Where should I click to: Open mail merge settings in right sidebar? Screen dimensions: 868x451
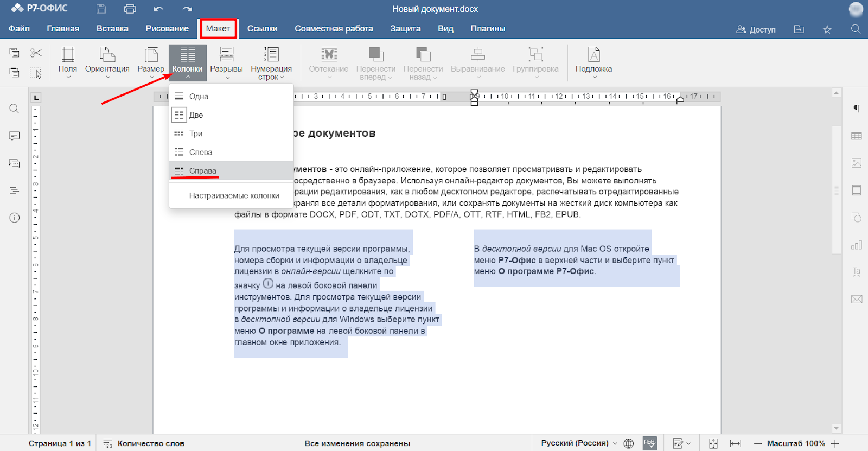click(857, 299)
